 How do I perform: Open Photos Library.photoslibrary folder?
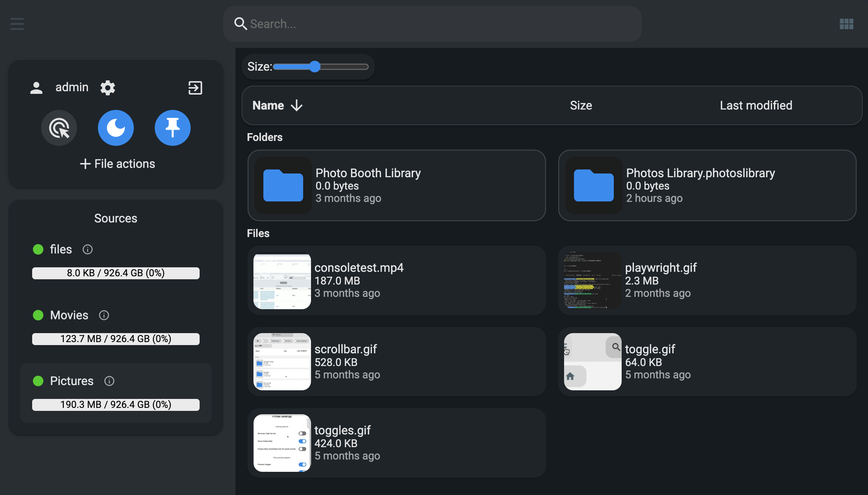[x=707, y=185]
